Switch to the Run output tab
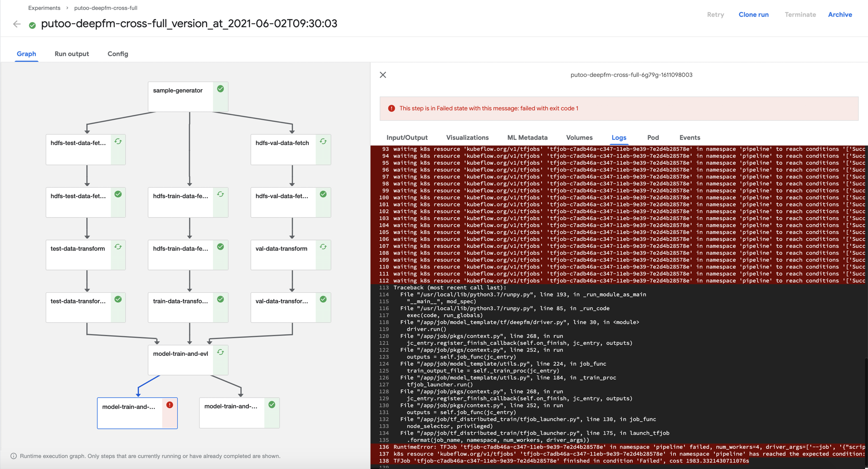This screenshot has width=868, height=469. tap(72, 54)
